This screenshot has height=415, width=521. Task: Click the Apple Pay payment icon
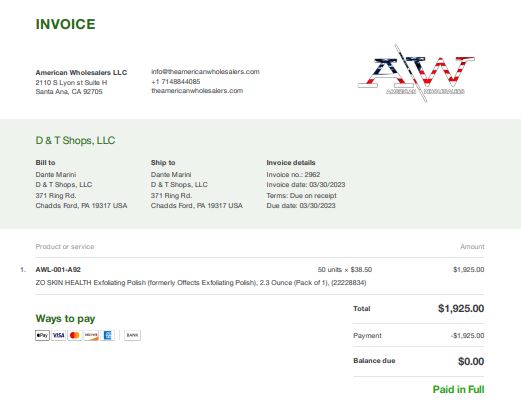tap(42, 335)
